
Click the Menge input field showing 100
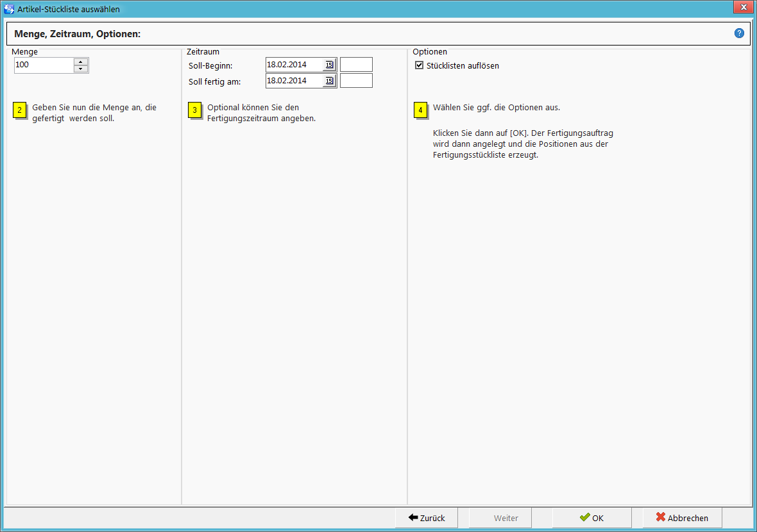point(44,65)
